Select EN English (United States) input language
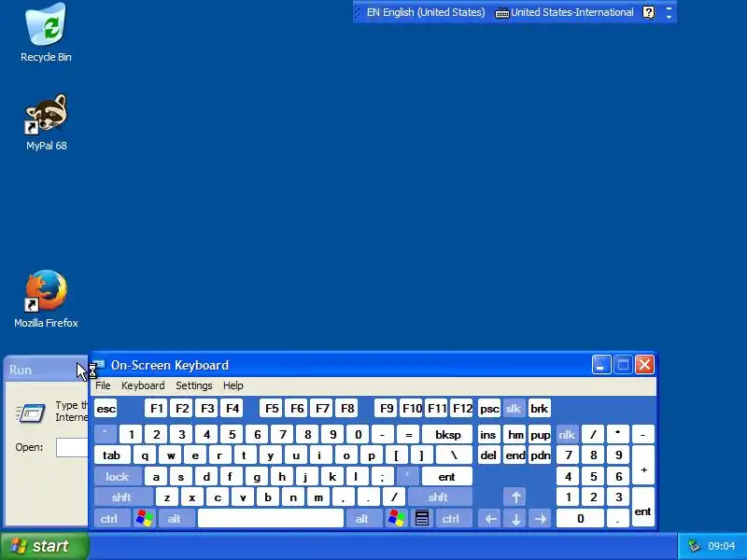The width and height of the screenshot is (747, 560). [x=426, y=12]
